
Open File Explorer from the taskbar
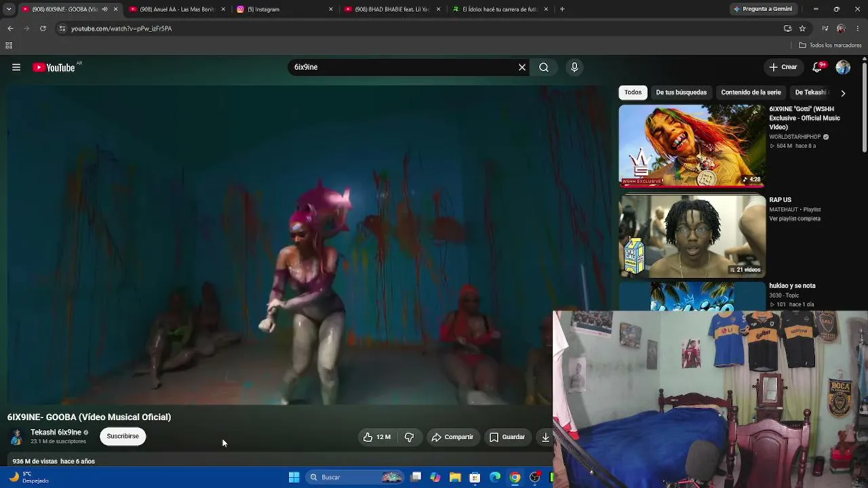point(455,477)
